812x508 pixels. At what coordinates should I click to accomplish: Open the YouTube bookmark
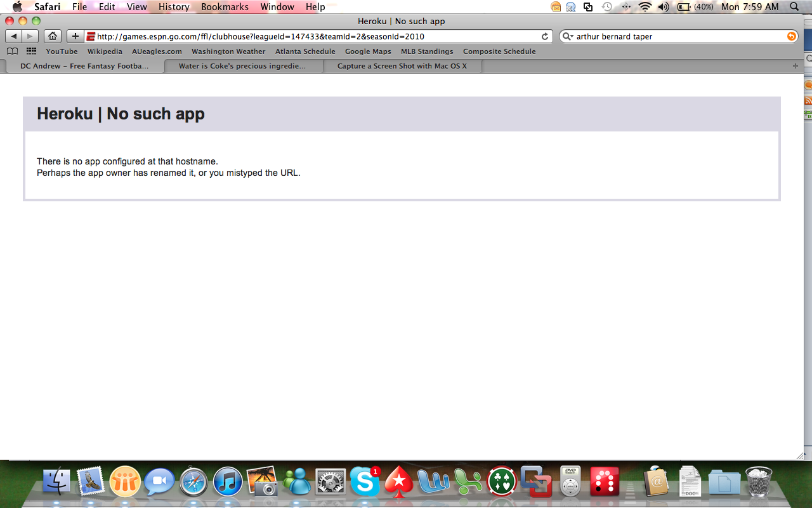(x=62, y=51)
